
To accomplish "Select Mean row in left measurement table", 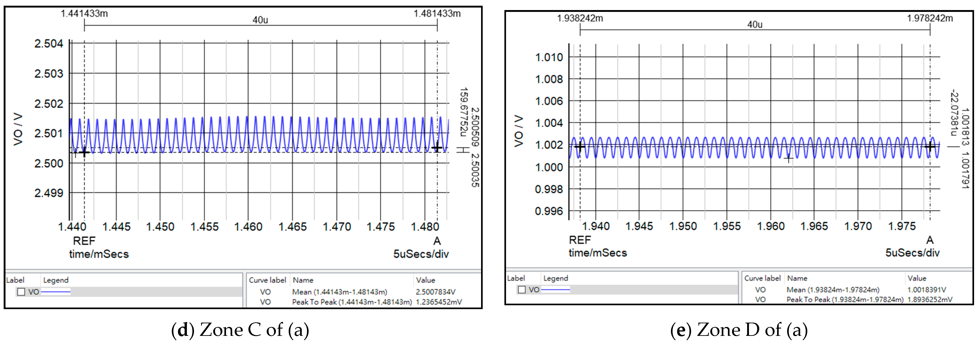I will (x=339, y=292).
